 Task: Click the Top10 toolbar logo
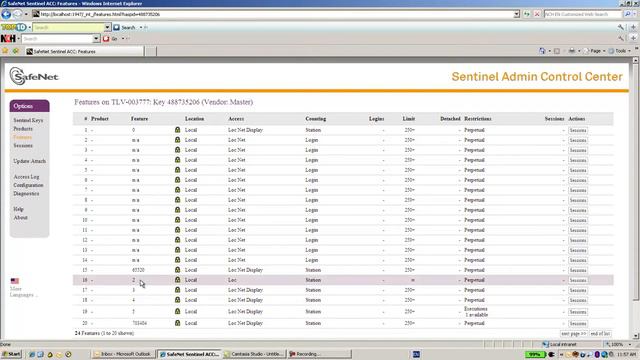tap(13, 27)
